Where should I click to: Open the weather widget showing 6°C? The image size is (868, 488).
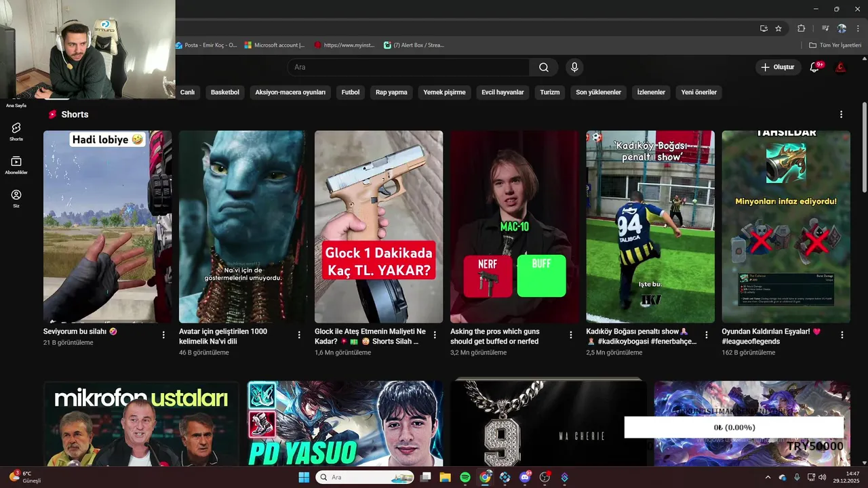pyautogui.click(x=26, y=476)
